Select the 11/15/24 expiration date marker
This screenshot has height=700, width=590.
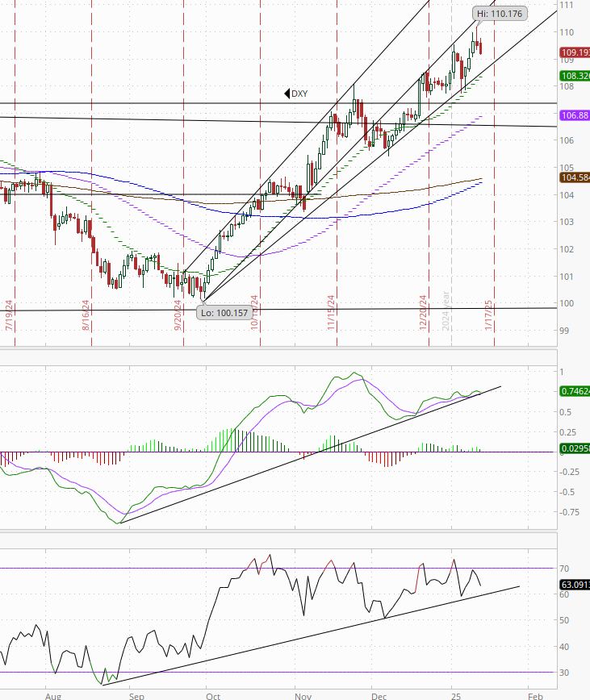click(331, 313)
